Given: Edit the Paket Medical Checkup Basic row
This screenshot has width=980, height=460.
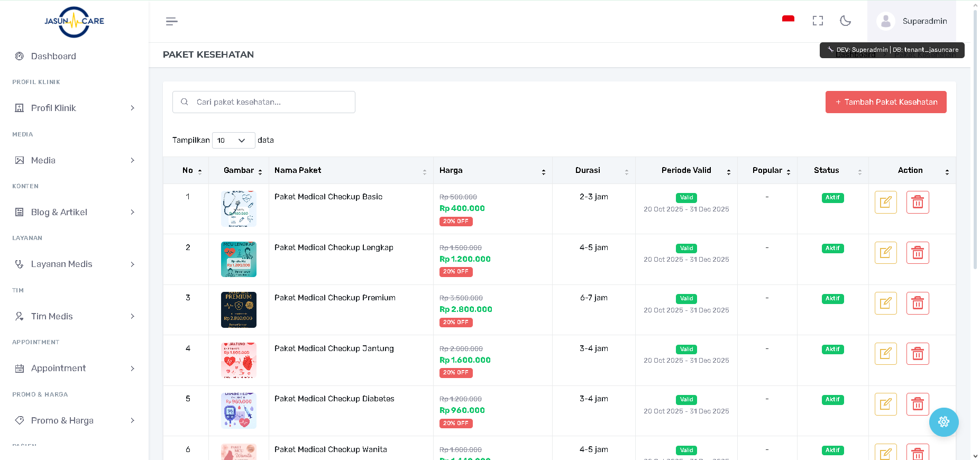Looking at the screenshot, I should pyautogui.click(x=885, y=202).
